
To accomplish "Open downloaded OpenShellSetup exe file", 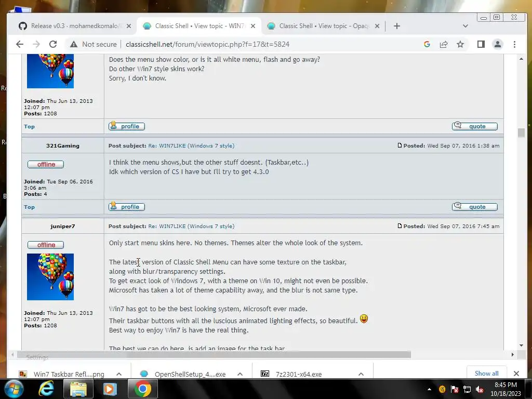I will click(x=183, y=374).
